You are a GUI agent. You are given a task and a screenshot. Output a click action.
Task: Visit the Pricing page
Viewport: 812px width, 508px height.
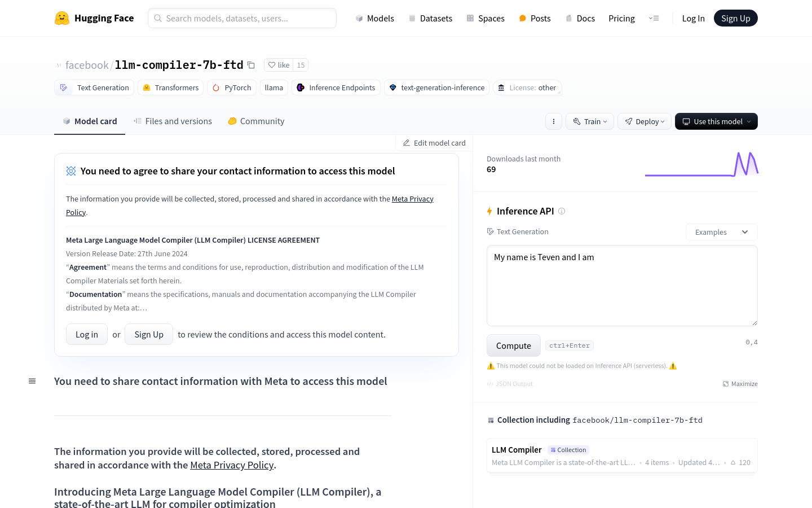tap(621, 18)
